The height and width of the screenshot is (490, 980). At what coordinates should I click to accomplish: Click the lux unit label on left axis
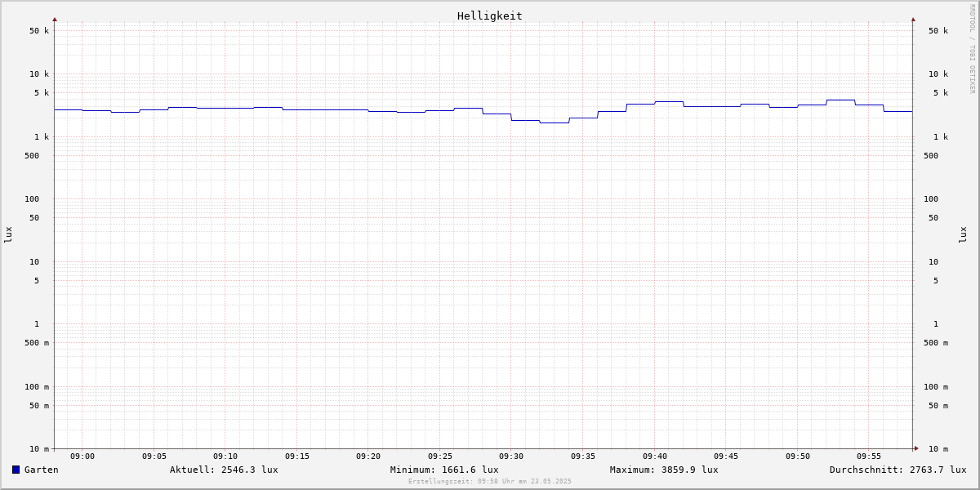8,234
